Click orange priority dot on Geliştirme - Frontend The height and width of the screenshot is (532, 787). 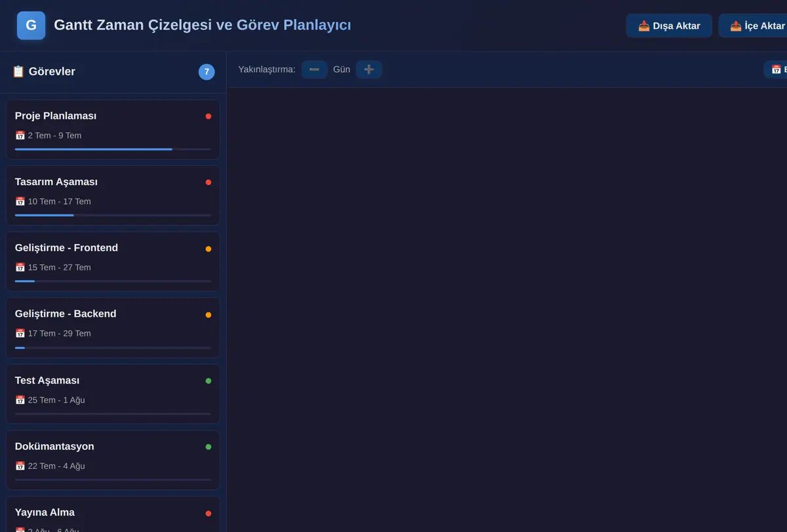tap(209, 249)
